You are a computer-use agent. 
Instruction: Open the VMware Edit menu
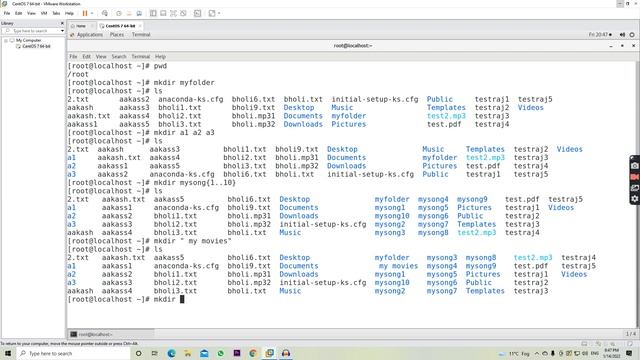19,13
